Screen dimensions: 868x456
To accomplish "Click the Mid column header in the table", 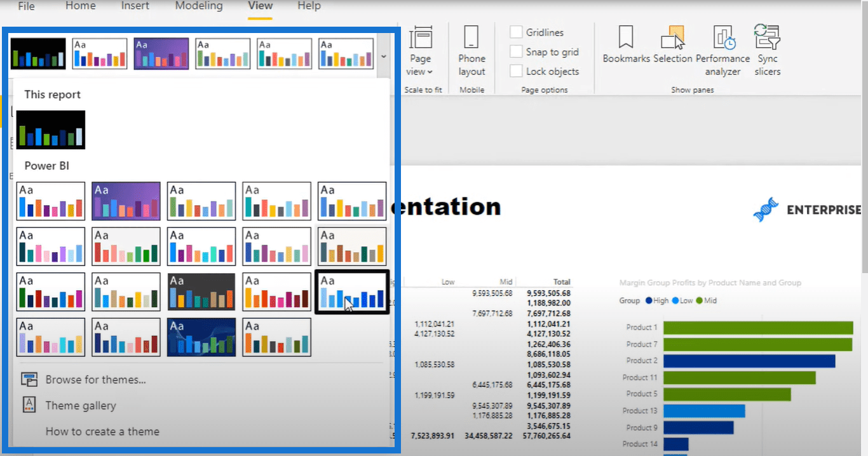I will click(x=506, y=282).
